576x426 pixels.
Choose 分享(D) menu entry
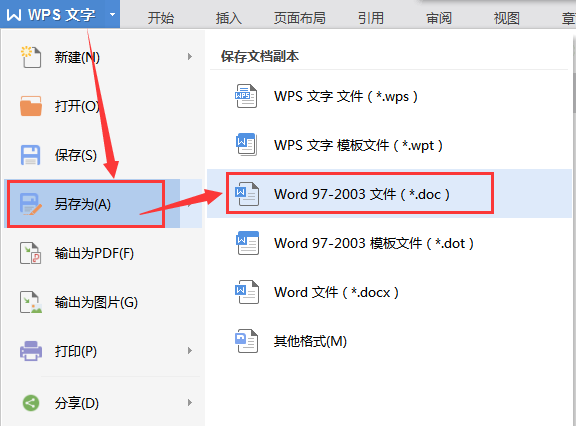pos(104,403)
